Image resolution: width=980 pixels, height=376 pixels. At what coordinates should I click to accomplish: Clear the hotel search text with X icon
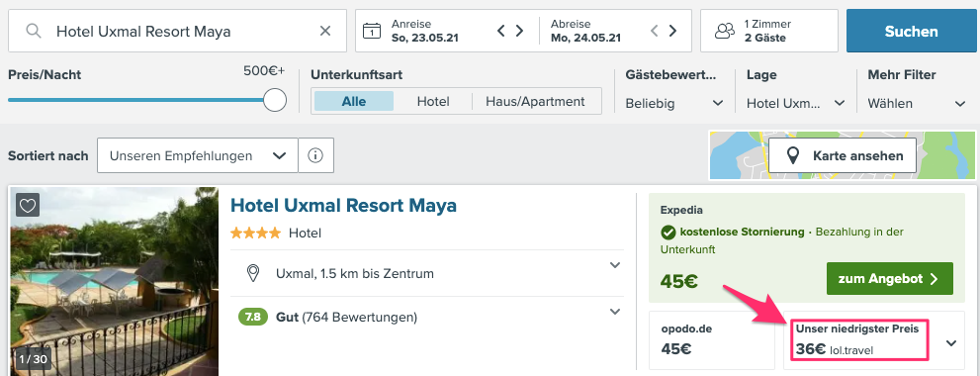coord(325,31)
